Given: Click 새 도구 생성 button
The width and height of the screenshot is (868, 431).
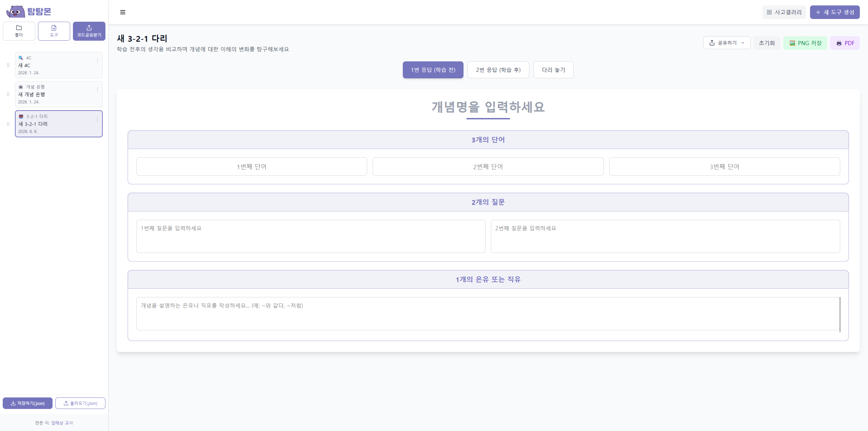Looking at the screenshot, I should pyautogui.click(x=835, y=12).
